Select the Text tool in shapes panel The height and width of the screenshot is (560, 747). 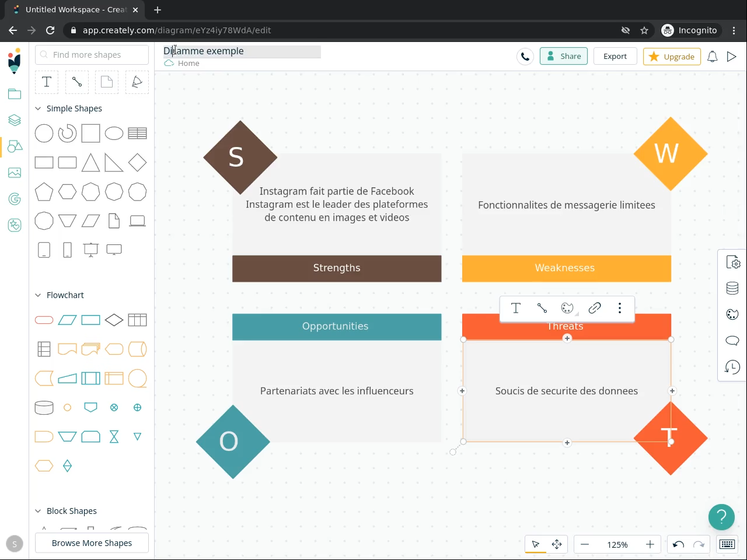(47, 82)
